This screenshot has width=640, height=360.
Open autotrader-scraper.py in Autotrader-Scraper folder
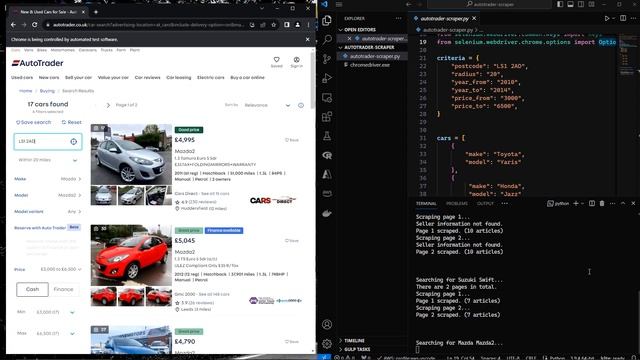(x=375, y=56)
